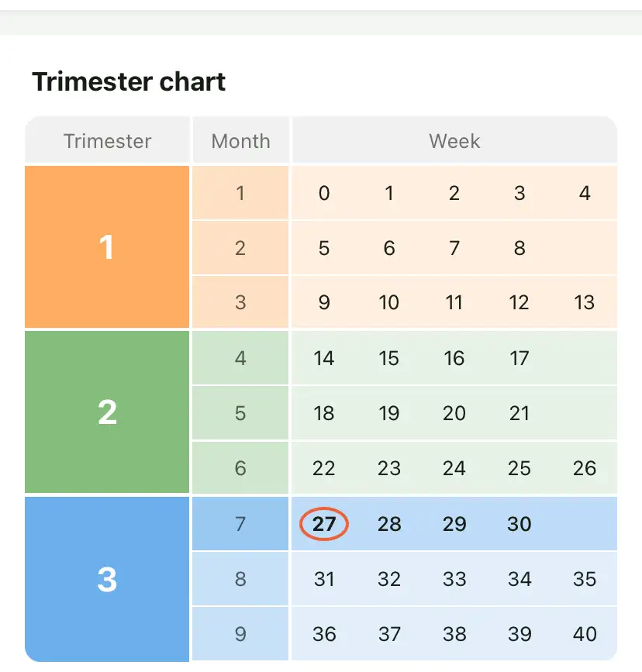Click the Week column header
Image resolution: width=642 pixels, height=672 pixels.
(454, 141)
